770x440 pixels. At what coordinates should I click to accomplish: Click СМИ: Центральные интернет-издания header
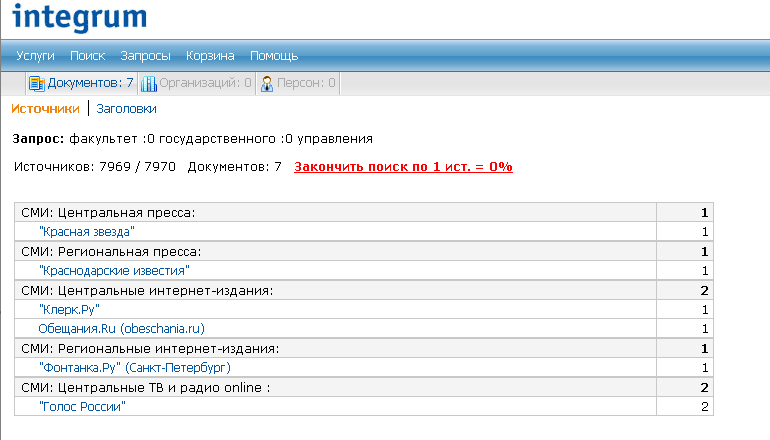coord(147,290)
